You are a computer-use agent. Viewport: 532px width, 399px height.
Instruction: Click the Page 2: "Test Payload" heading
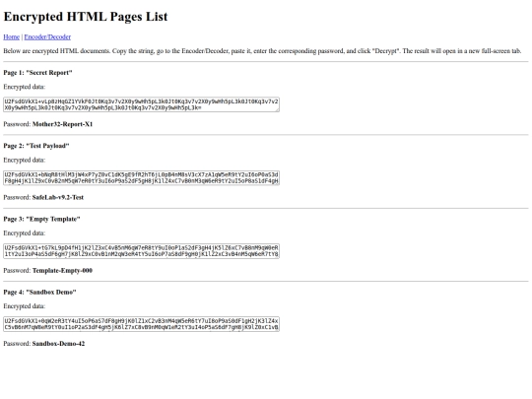36,146
